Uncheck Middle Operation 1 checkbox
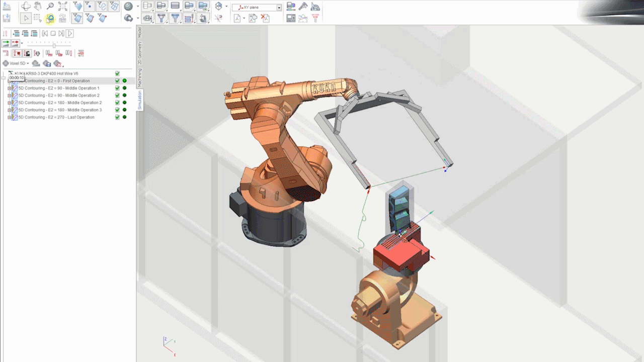The width and height of the screenshot is (644, 362). pos(117,88)
